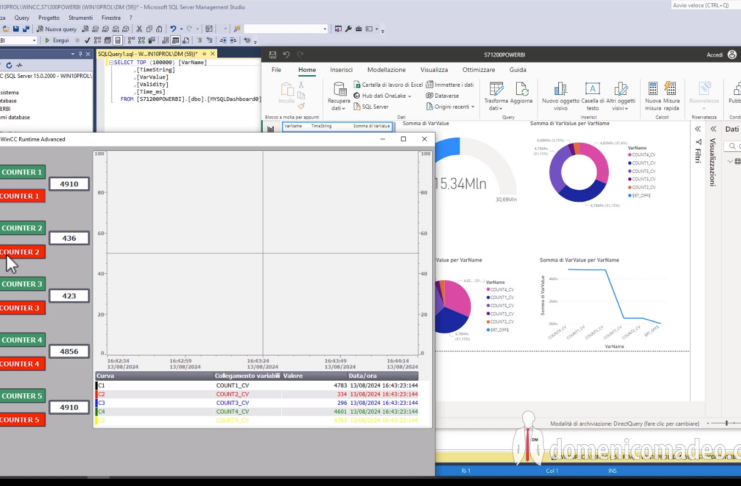This screenshot has height=486, width=741.
Task: Click the Filtri funnel pane label
Action: 698,151
